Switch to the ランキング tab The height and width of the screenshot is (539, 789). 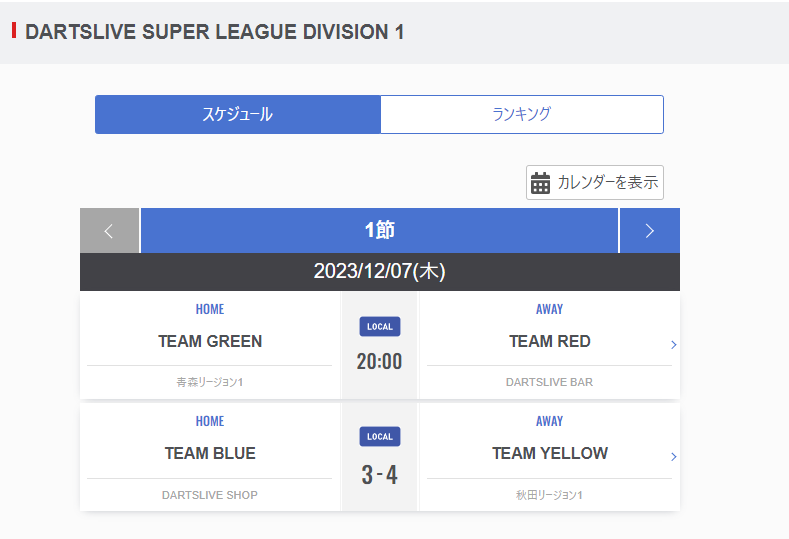(x=522, y=114)
